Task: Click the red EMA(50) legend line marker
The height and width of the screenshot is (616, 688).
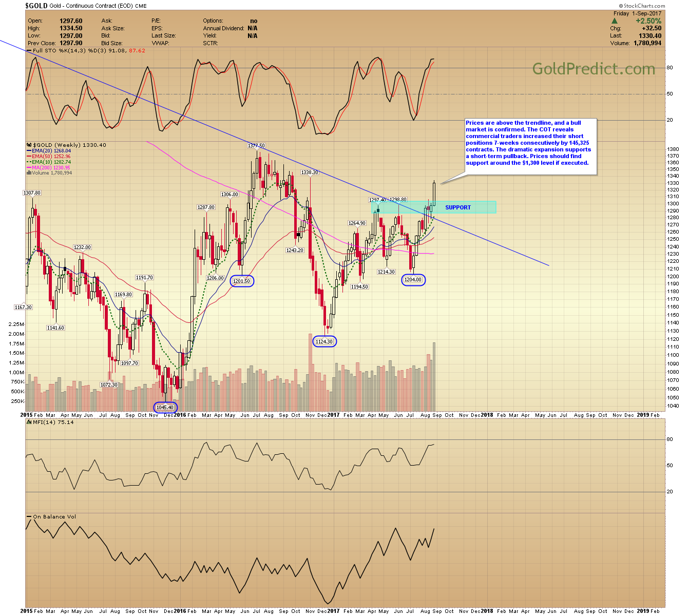Action: [29, 157]
